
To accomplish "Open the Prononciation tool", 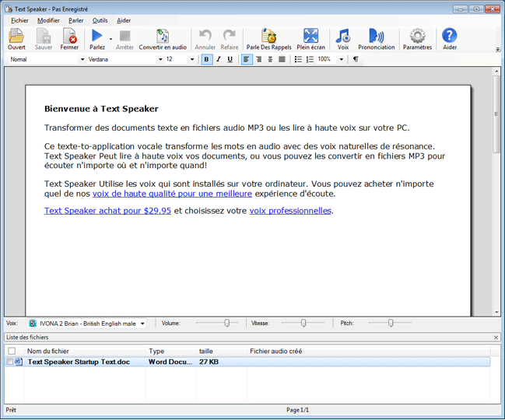I will tap(377, 37).
